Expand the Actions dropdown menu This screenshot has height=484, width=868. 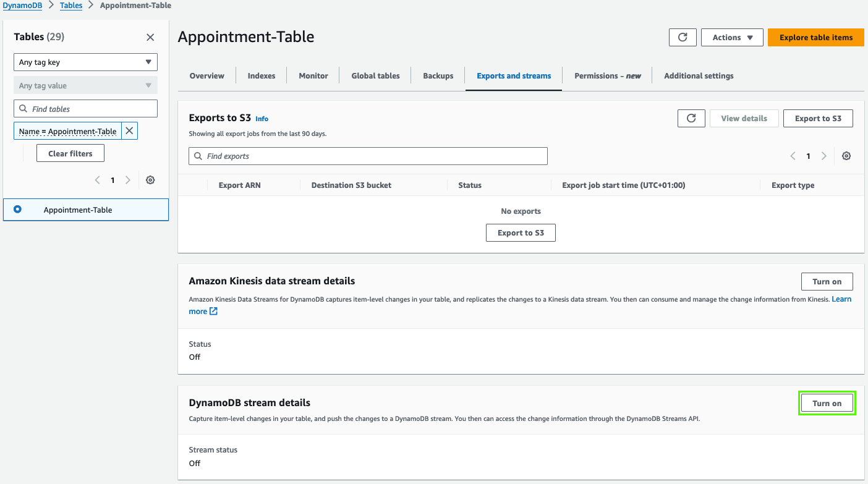(732, 37)
